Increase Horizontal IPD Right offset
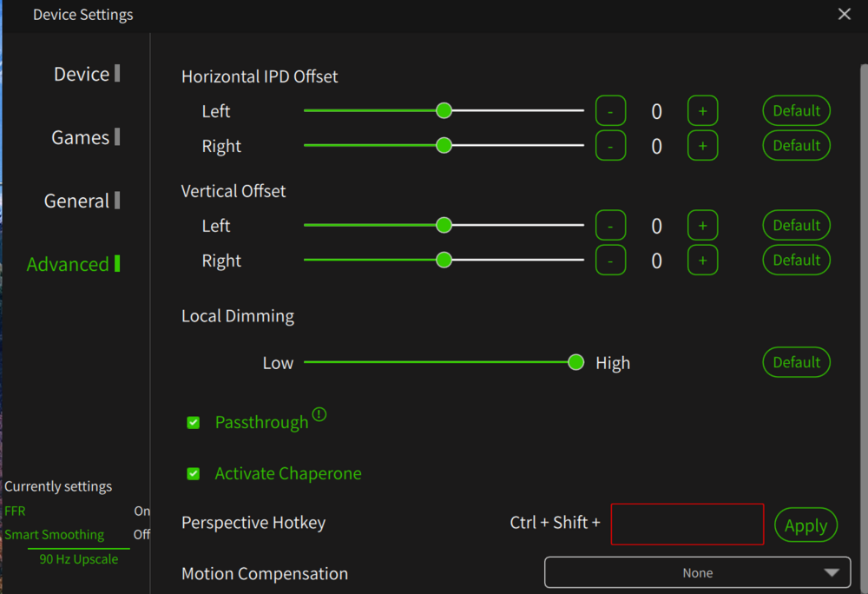Image resolution: width=868 pixels, height=594 pixels. point(702,146)
